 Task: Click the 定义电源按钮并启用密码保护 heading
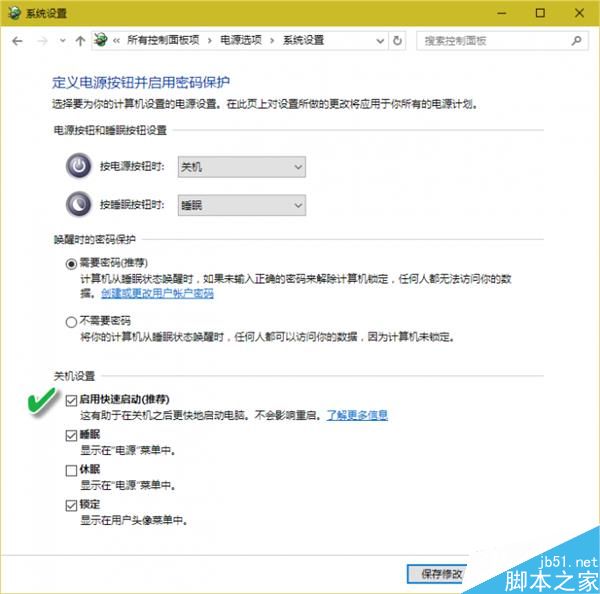point(141,82)
